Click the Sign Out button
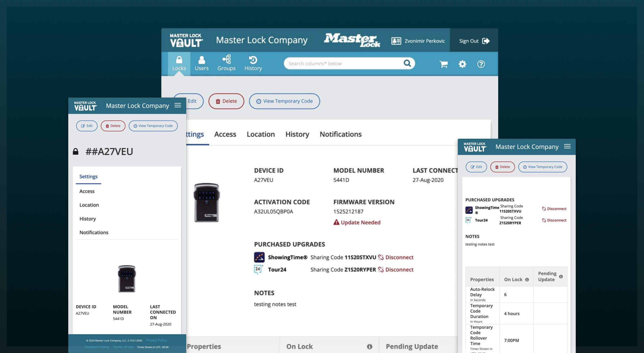This screenshot has width=644, height=353. (474, 41)
